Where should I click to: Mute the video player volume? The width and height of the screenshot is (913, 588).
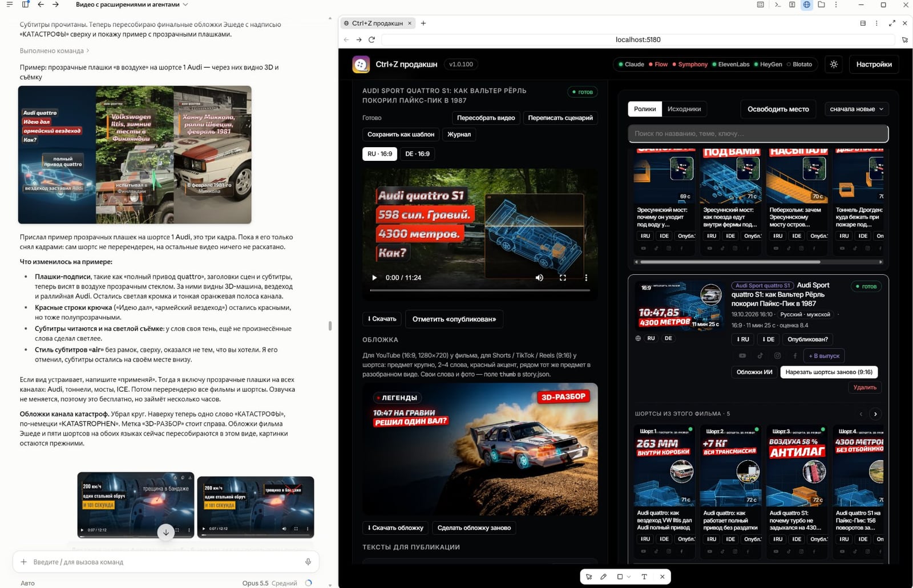point(539,278)
